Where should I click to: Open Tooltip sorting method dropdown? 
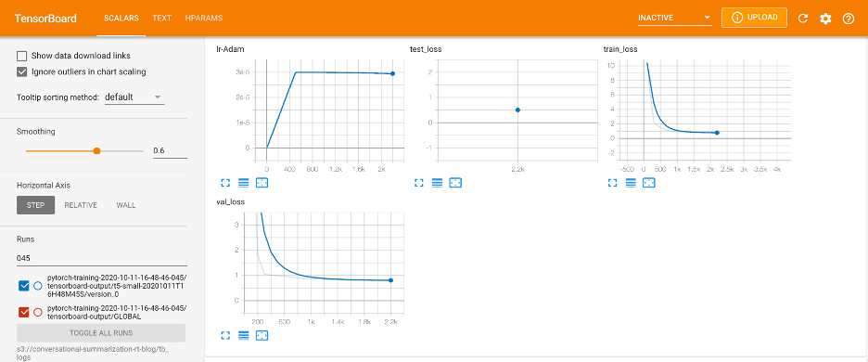tap(134, 97)
